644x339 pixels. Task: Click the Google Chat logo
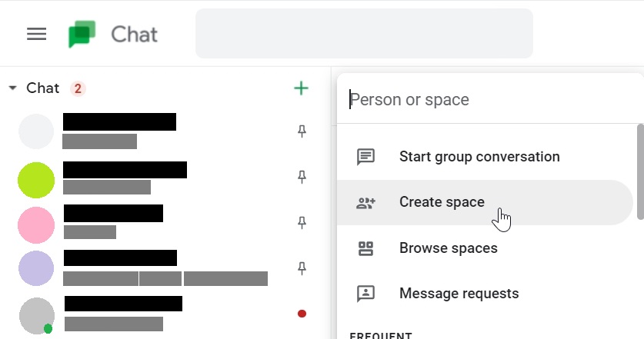tap(82, 34)
